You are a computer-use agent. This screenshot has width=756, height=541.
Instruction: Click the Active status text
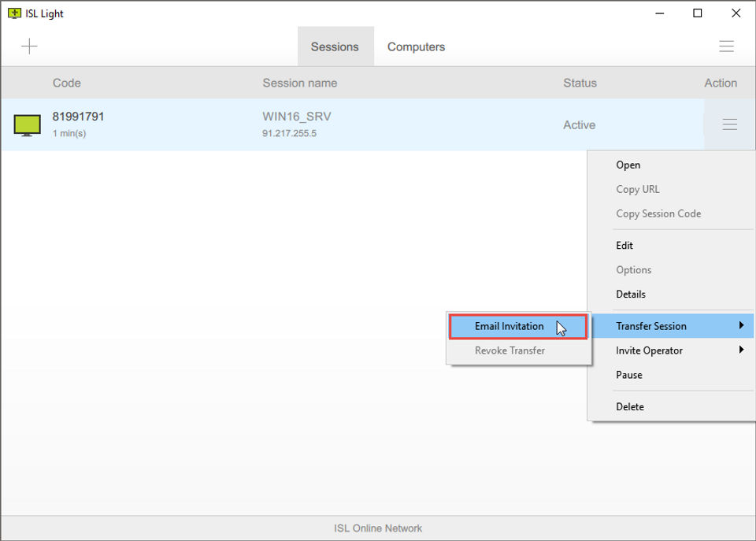click(x=579, y=125)
